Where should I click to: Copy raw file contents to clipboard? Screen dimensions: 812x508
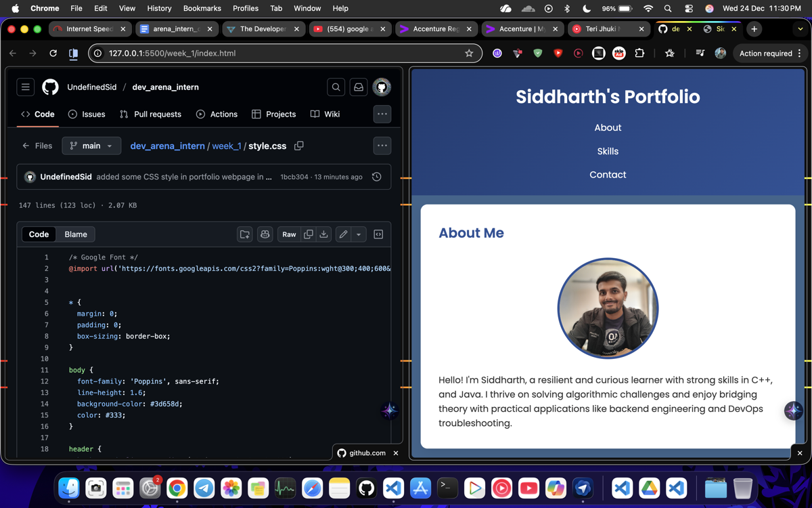pyautogui.click(x=309, y=234)
